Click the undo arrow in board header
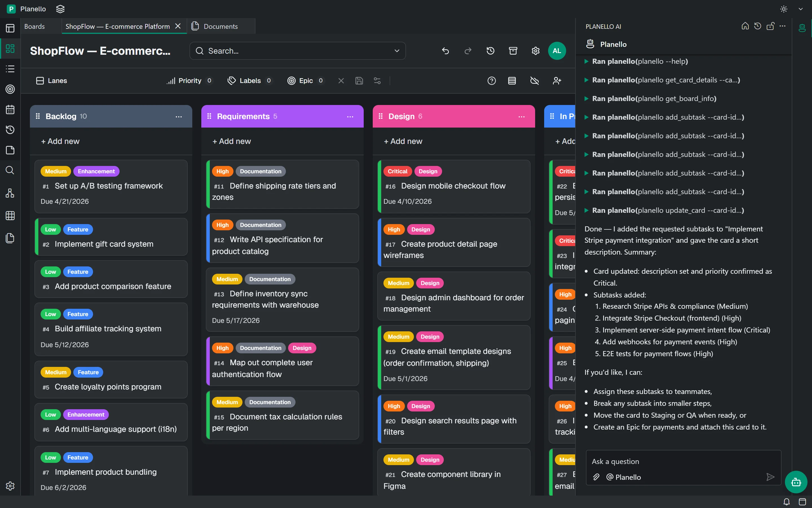The width and height of the screenshot is (812, 508). click(x=445, y=51)
